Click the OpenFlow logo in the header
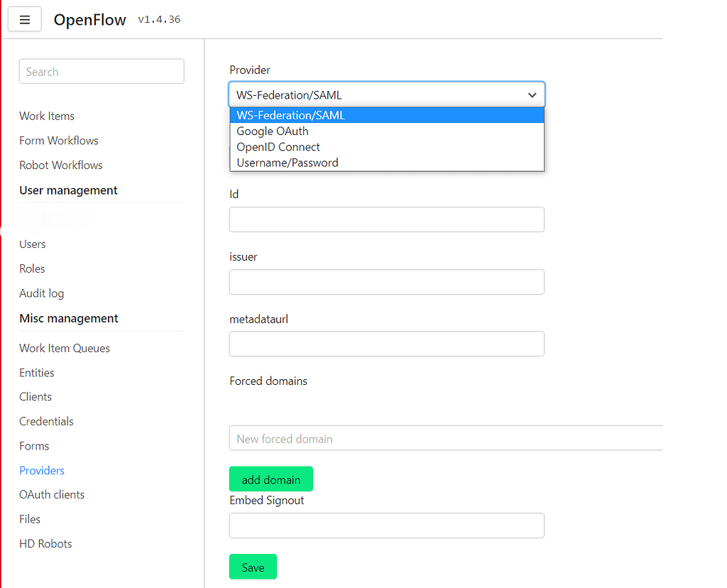Screen dimensions: 727x588 coord(89,19)
